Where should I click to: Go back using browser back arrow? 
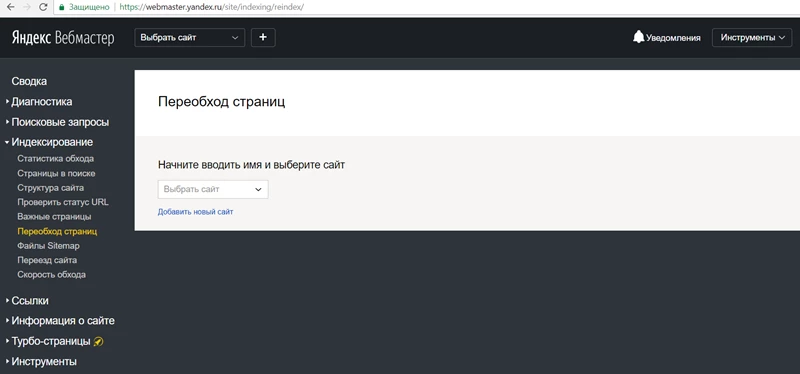11,7
